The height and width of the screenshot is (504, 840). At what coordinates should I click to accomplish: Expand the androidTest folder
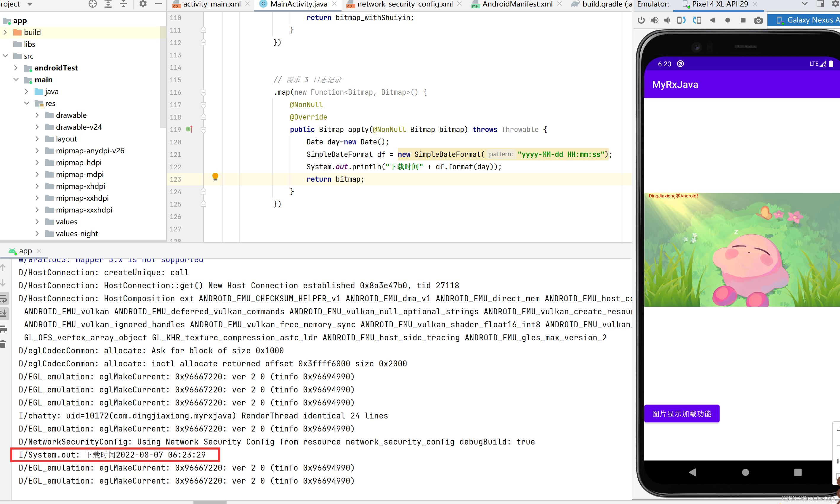[16, 67]
